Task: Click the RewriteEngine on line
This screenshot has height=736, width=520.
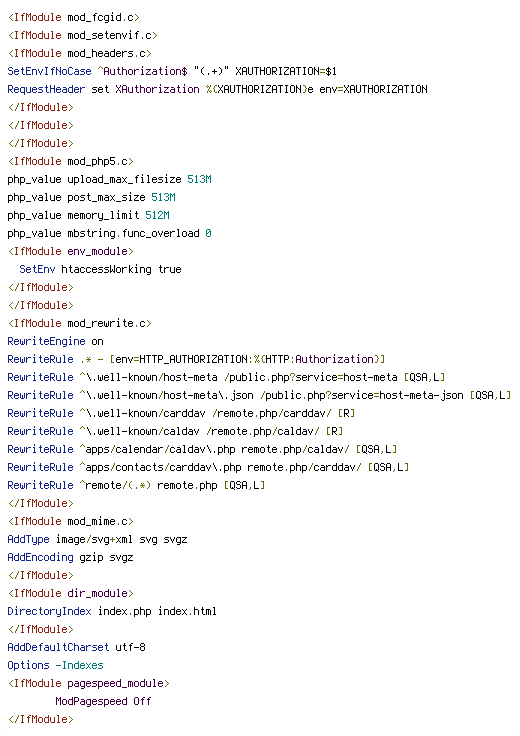Action: tap(55, 341)
